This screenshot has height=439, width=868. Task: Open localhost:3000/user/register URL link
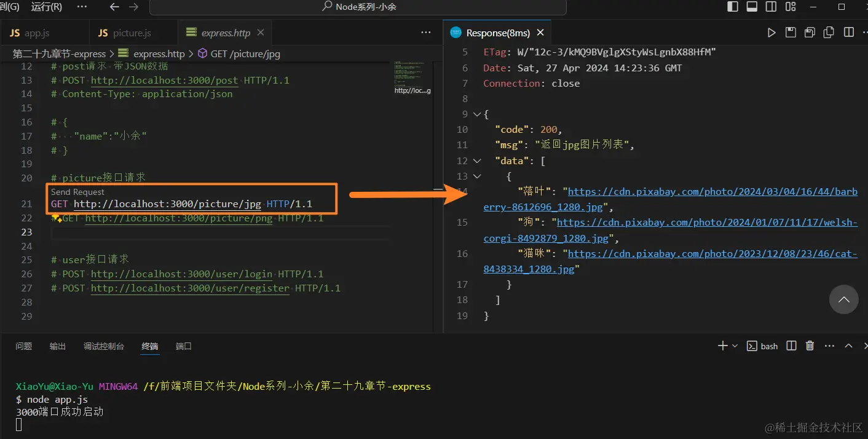pyautogui.click(x=190, y=288)
